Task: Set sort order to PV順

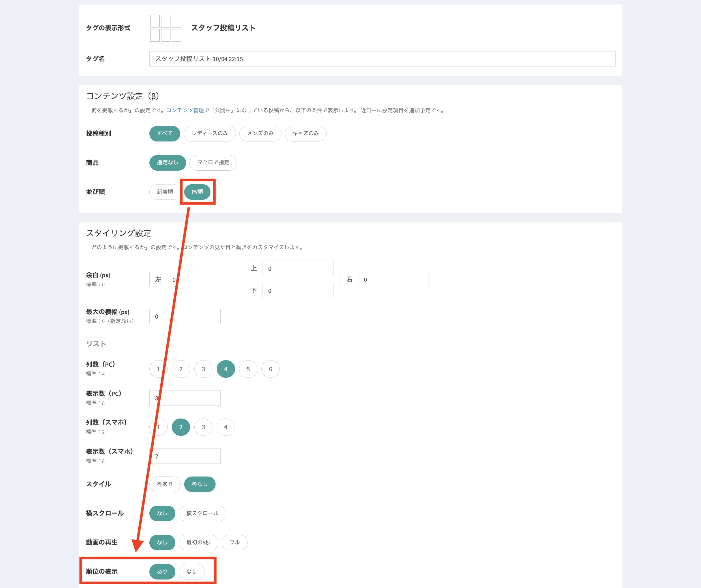Action: [x=197, y=192]
